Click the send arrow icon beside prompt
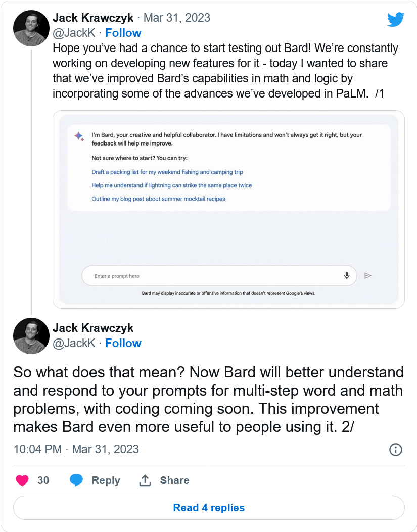This screenshot has height=532, width=417. pos(368,275)
